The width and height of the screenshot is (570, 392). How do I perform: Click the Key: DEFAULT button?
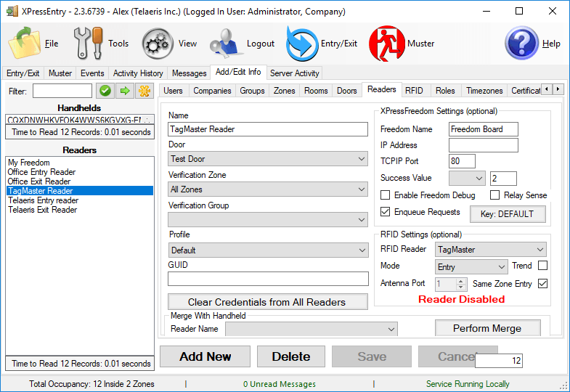click(508, 214)
